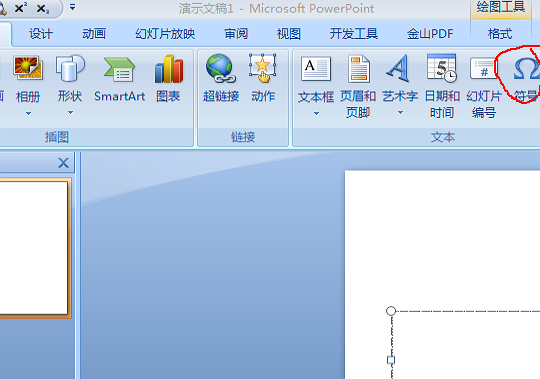Open the 开发工具 tab
The image size is (540, 379).
354,34
